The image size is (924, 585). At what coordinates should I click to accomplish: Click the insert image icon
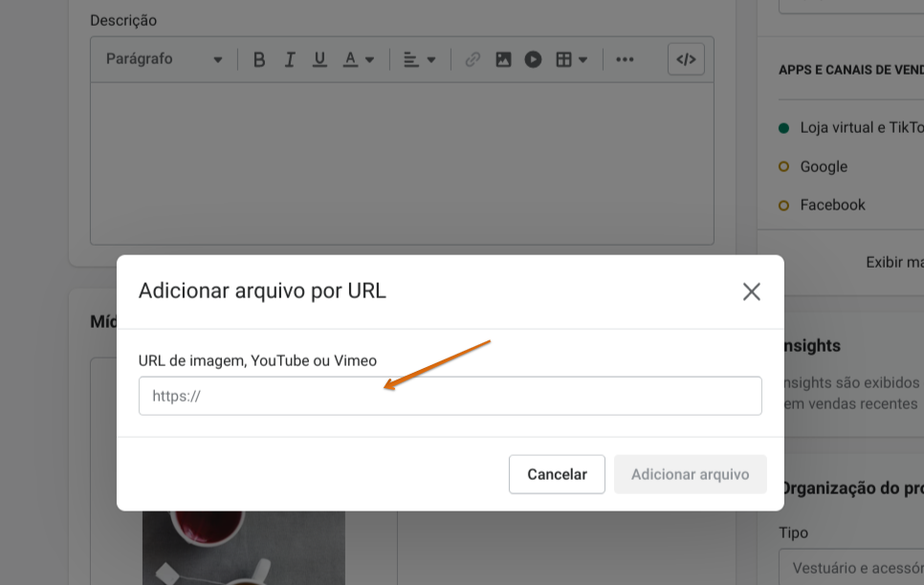(503, 59)
